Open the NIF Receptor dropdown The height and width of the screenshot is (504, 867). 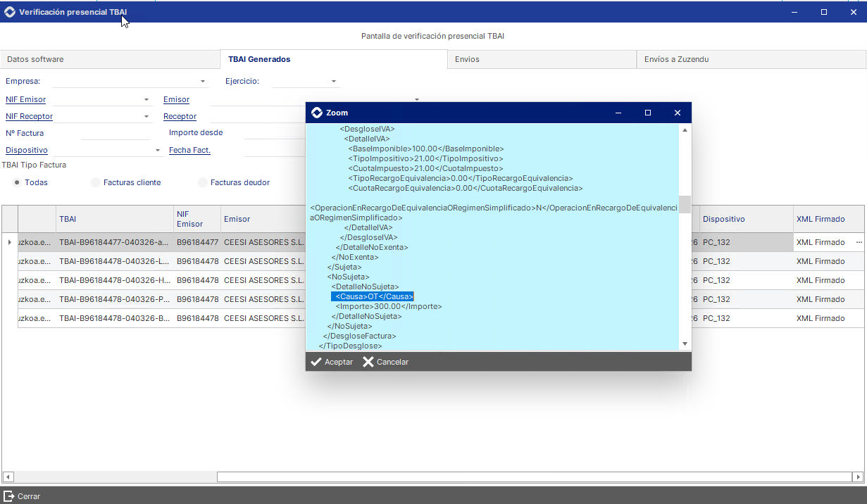pyautogui.click(x=146, y=117)
